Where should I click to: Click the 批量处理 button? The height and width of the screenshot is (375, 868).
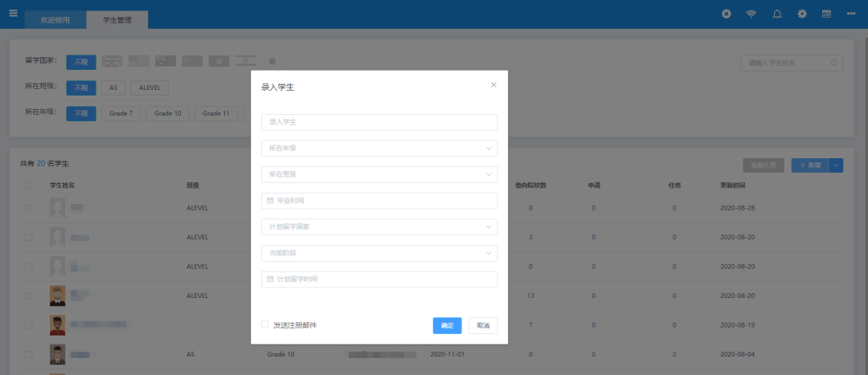coord(764,165)
